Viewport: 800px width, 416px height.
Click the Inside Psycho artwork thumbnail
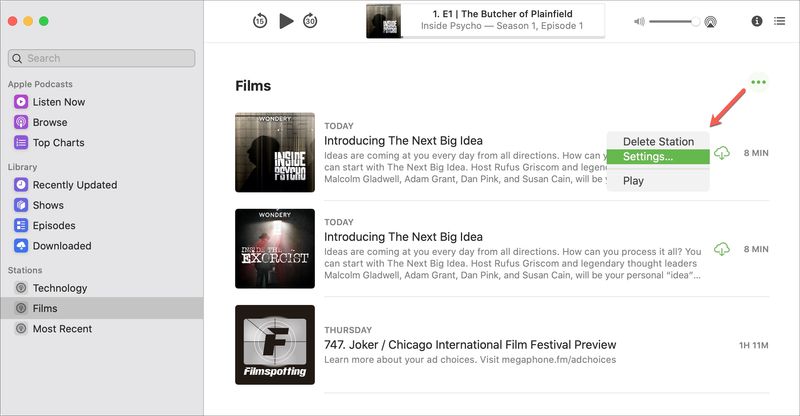(x=275, y=152)
